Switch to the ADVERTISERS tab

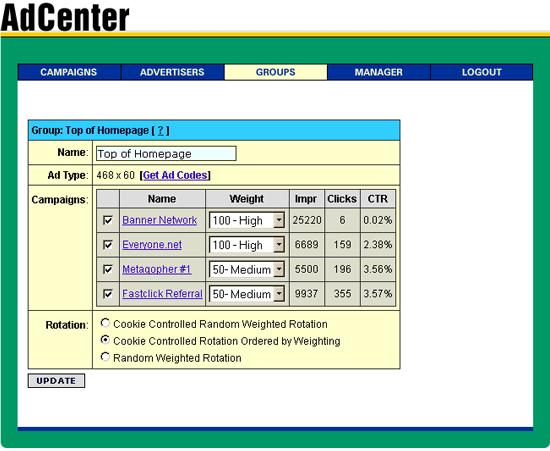172,72
